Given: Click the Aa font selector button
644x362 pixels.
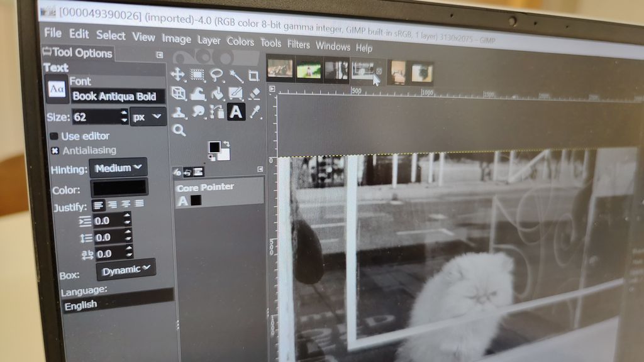Looking at the screenshot, I should [x=56, y=89].
